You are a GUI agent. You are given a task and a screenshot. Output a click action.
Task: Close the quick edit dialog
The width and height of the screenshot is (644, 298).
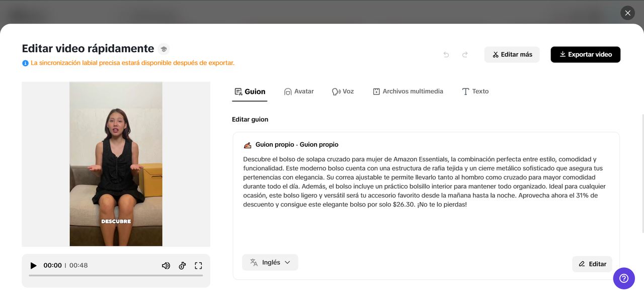coord(627,13)
